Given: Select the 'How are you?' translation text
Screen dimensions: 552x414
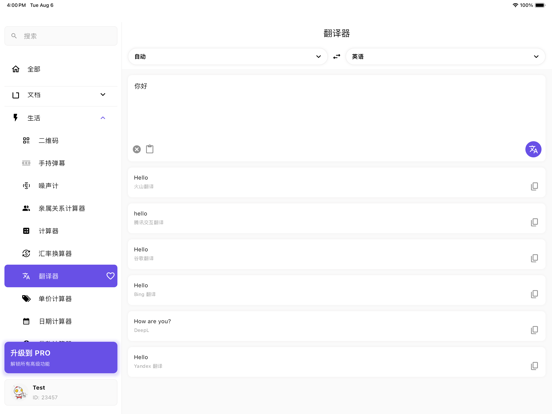Looking at the screenshot, I should coord(152,321).
